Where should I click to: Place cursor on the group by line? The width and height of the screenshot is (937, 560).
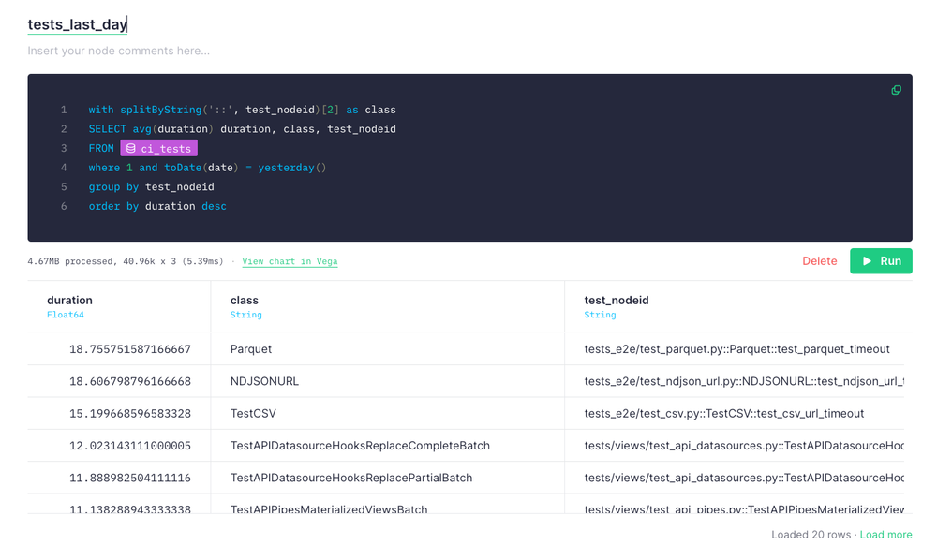[x=151, y=187]
